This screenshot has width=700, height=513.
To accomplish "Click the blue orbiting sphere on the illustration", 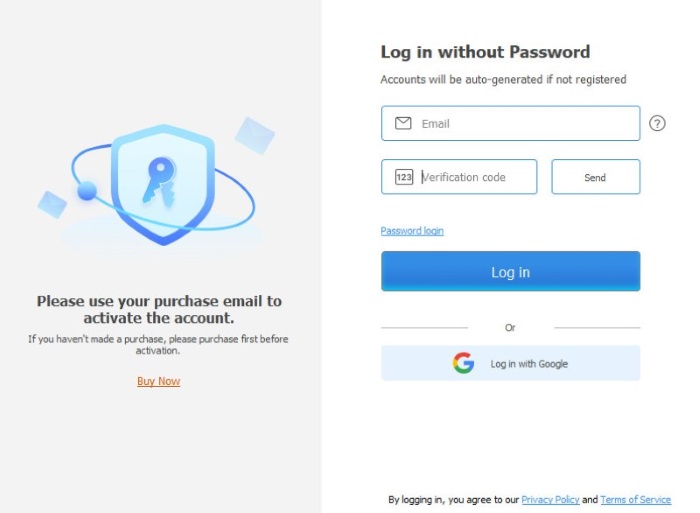I will click(x=87, y=191).
